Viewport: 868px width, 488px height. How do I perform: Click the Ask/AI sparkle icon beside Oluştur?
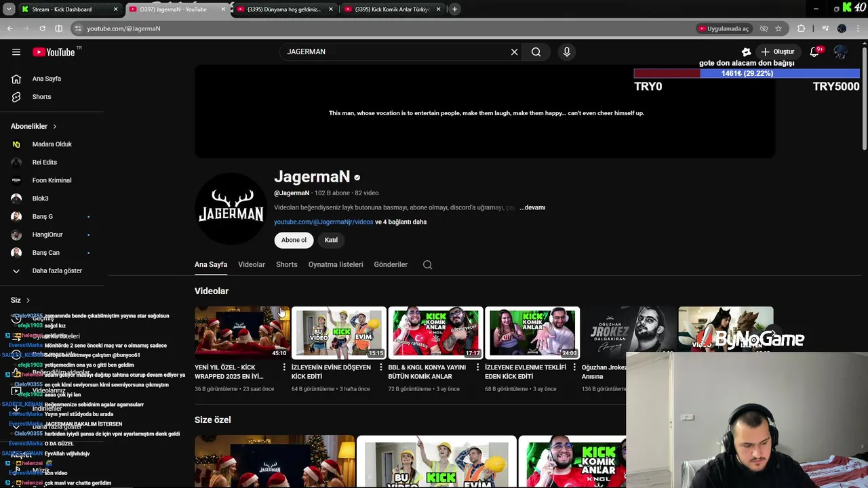coord(746,52)
